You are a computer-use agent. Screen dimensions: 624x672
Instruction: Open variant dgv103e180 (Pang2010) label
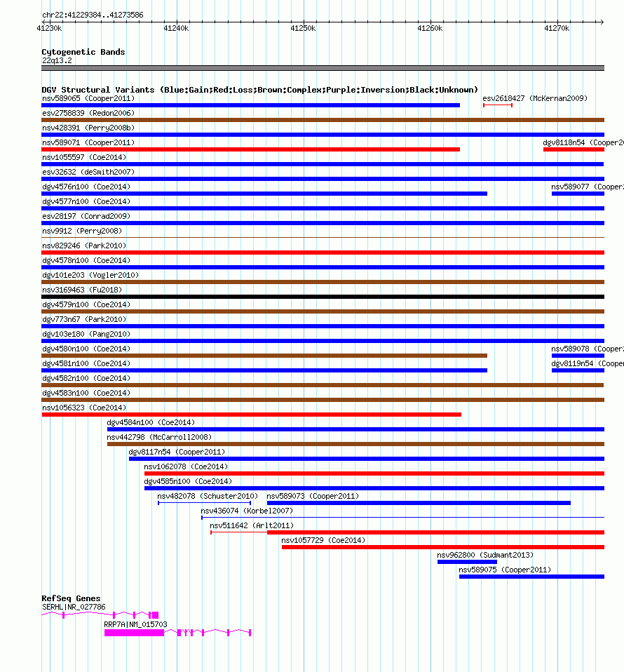[x=86, y=334]
